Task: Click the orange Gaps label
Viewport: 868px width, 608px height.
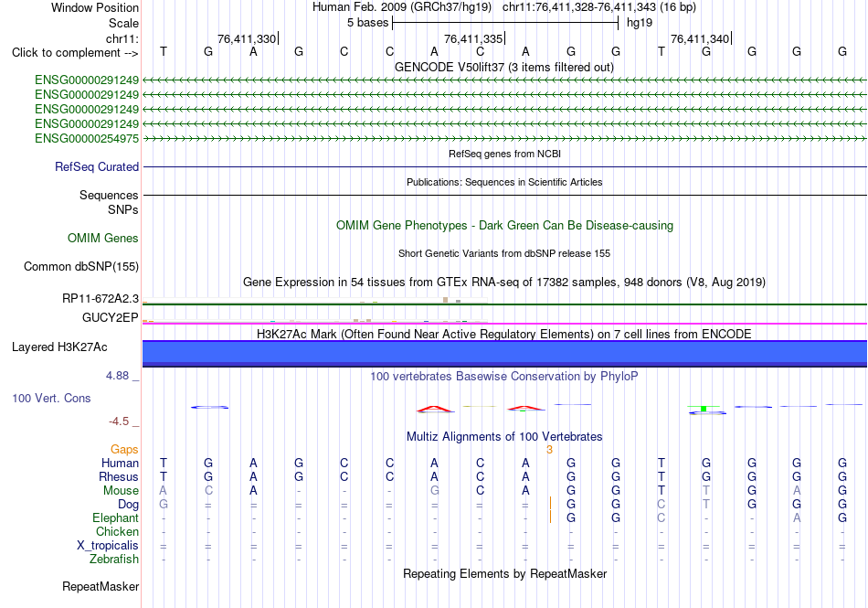Action: (x=124, y=449)
